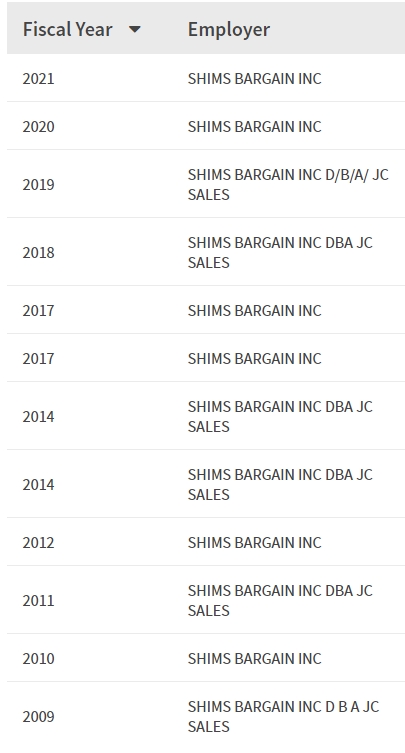Viewport: 405px width, 753px height.
Task: Click the 2018 fiscal year cell
Action: coord(38,253)
